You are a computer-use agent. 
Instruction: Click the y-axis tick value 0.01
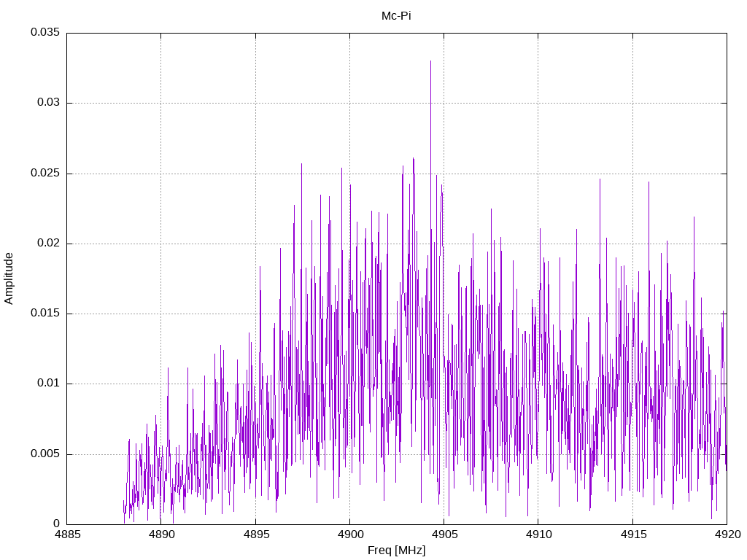(x=49, y=384)
